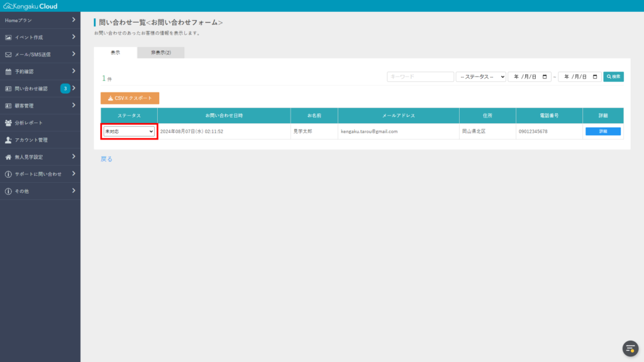This screenshot has width=644, height=362.
Task: Expand the メール/SMS送信 chevron
Action: tap(74, 54)
